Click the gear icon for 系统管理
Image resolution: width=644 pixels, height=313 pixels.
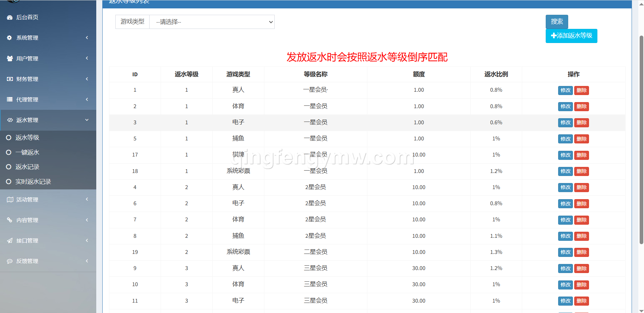point(10,38)
